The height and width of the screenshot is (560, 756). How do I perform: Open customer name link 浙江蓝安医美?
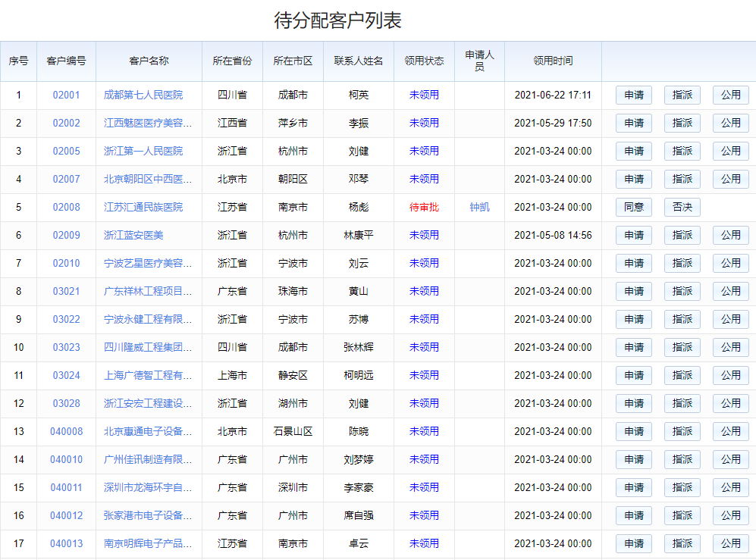point(133,236)
